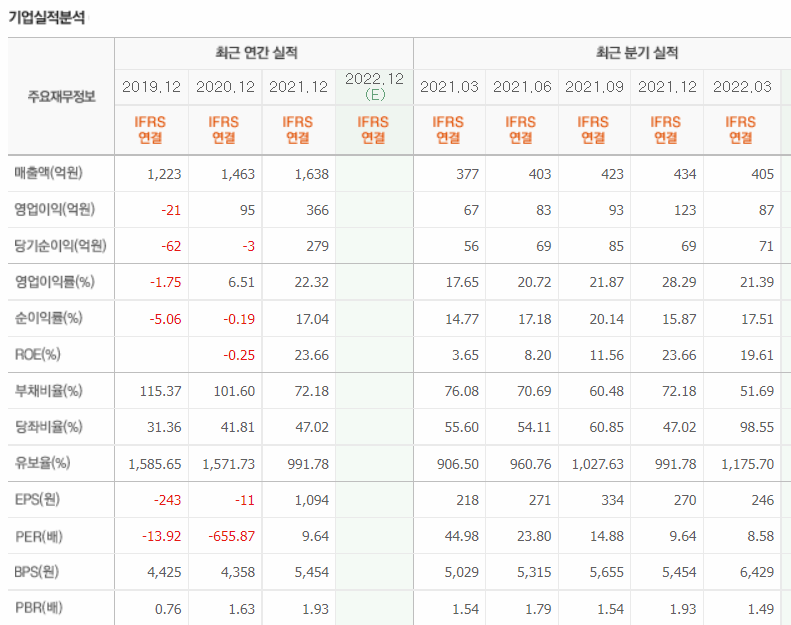Image resolution: width=791 pixels, height=625 pixels.
Task: Click the ROE(%) row label
Action: pyautogui.click(x=38, y=355)
